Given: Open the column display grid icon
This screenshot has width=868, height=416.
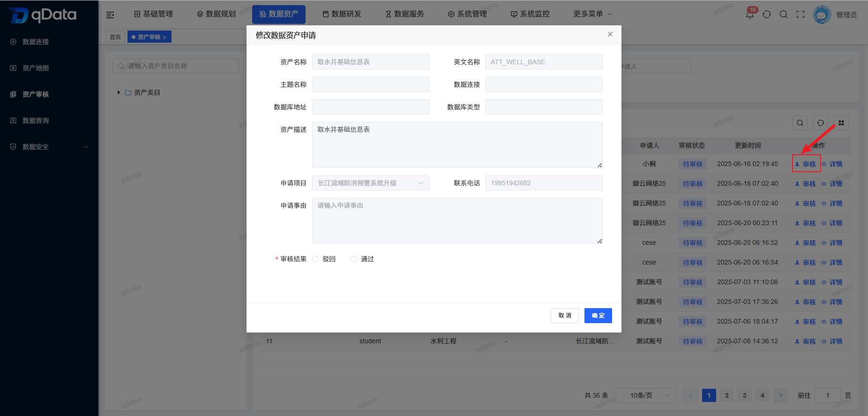Looking at the screenshot, I should coord(841,123).
